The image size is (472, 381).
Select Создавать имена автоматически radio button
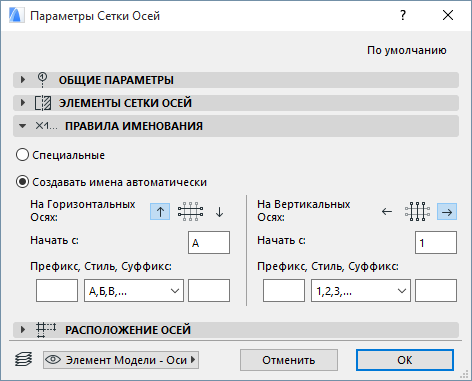tap(22, 182)
